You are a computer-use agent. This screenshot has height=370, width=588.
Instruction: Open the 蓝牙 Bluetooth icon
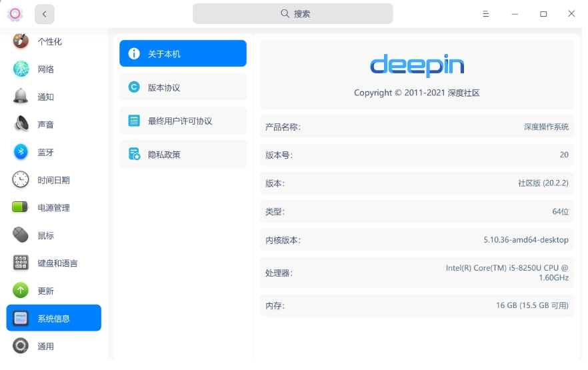click(x=21, y=152)
